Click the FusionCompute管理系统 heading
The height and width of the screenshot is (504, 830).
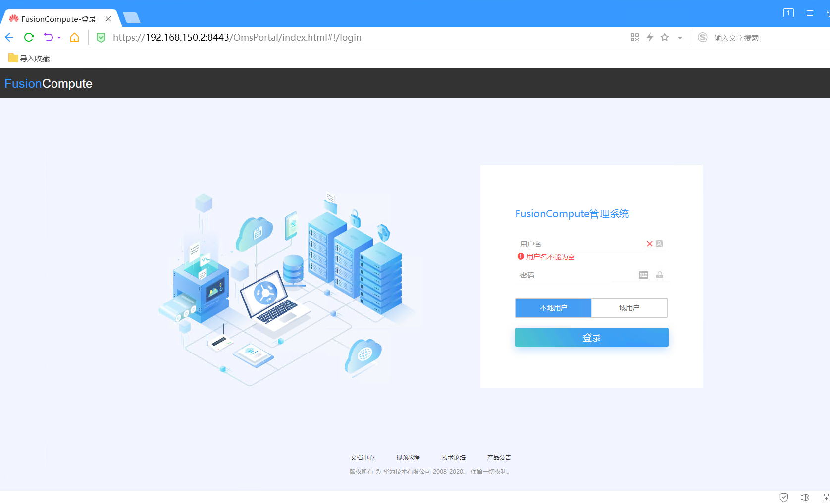point(572,214)
